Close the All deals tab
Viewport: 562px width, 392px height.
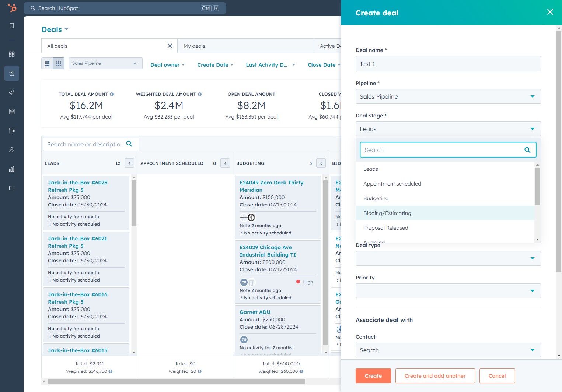(x=170, y=46)
